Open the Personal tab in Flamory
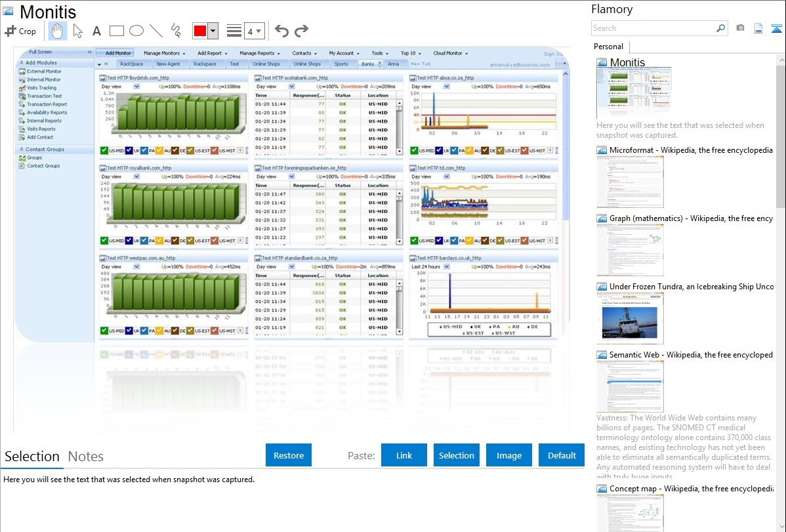Viewport: 786px width, 532px height. coord(609,47)
